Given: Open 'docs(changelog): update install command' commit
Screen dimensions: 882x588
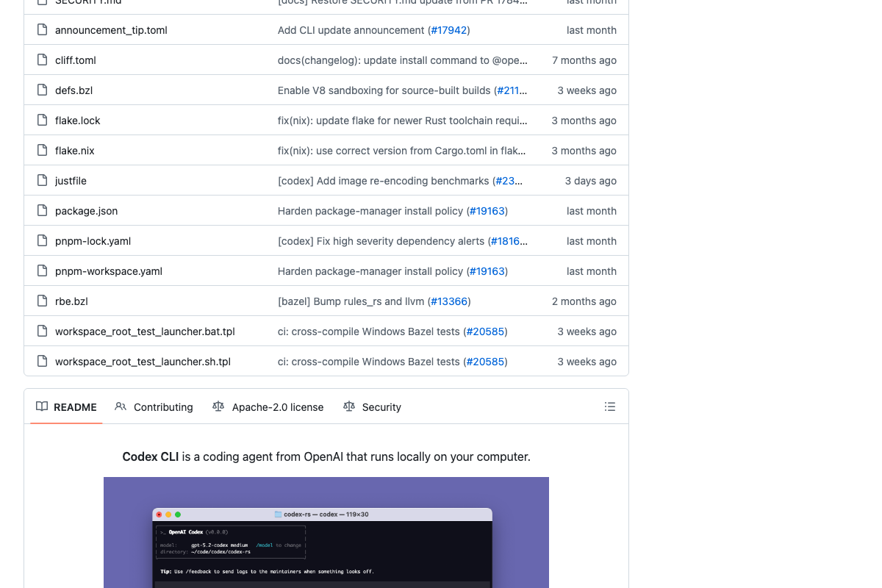Looking at the screenshot, I should 403,60.
